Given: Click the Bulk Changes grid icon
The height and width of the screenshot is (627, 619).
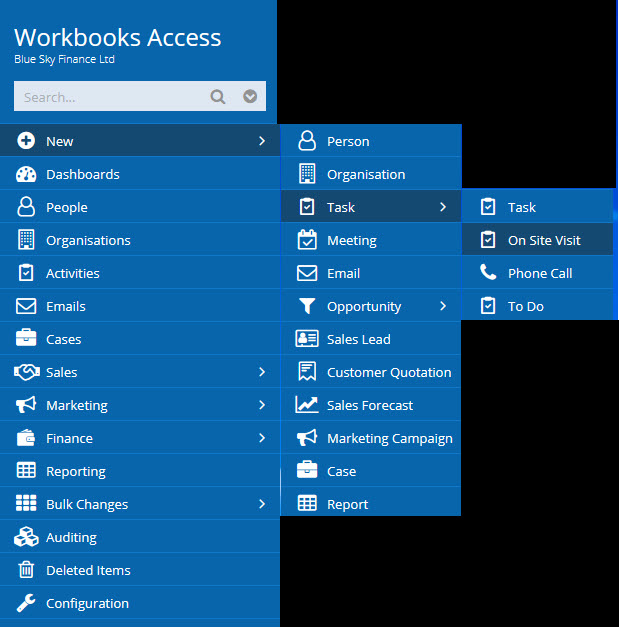Looking at the screenshot, I should click(x=26, y=503).
